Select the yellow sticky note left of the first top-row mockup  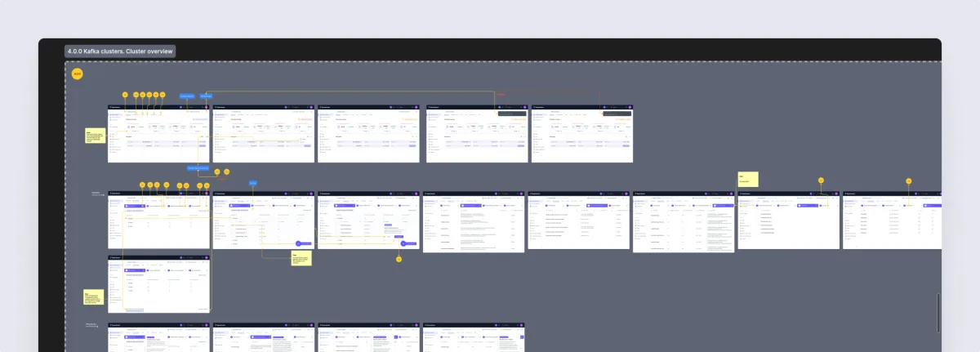point(96,136)
